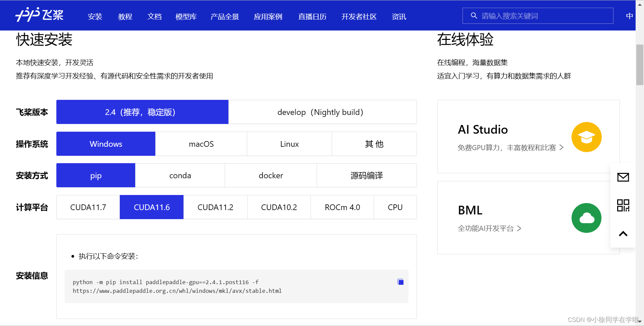Click the pip install command text
This screenshot has width=644, height=326.
[x=177, y=286]
